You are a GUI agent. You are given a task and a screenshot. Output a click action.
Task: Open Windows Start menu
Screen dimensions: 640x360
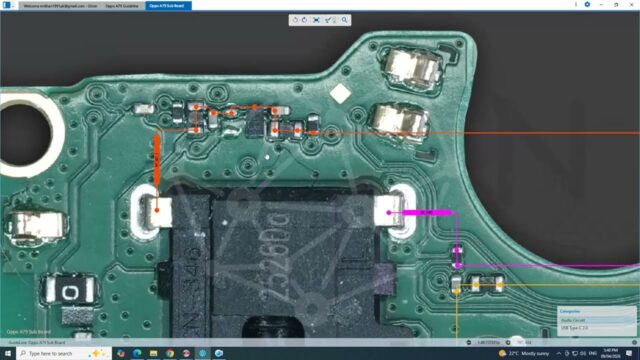(8, 353)
